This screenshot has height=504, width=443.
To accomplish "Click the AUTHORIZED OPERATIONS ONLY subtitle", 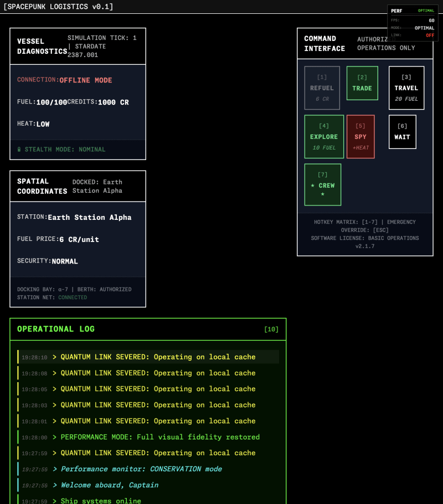I will pyautogui.click(x=386, y=43).
